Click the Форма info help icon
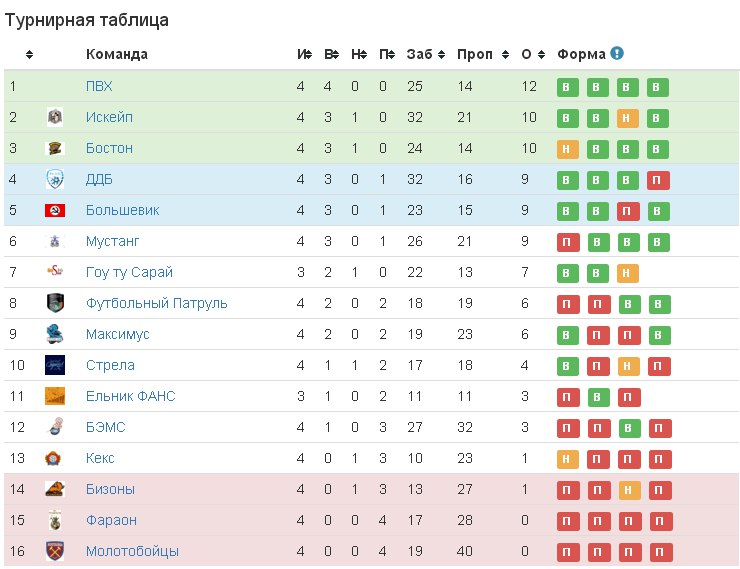Screen dimensions: 740x569 617,53
